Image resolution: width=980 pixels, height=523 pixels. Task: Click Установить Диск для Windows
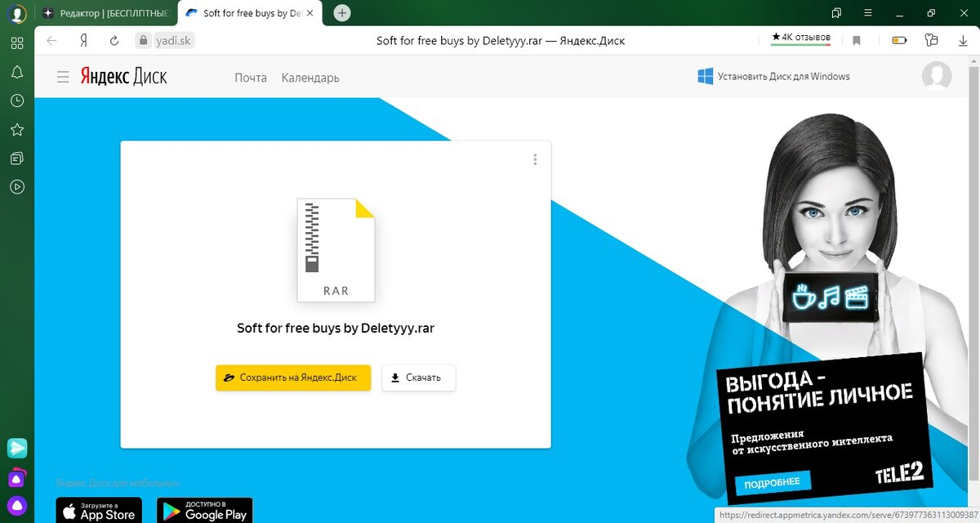click(773, 76)
